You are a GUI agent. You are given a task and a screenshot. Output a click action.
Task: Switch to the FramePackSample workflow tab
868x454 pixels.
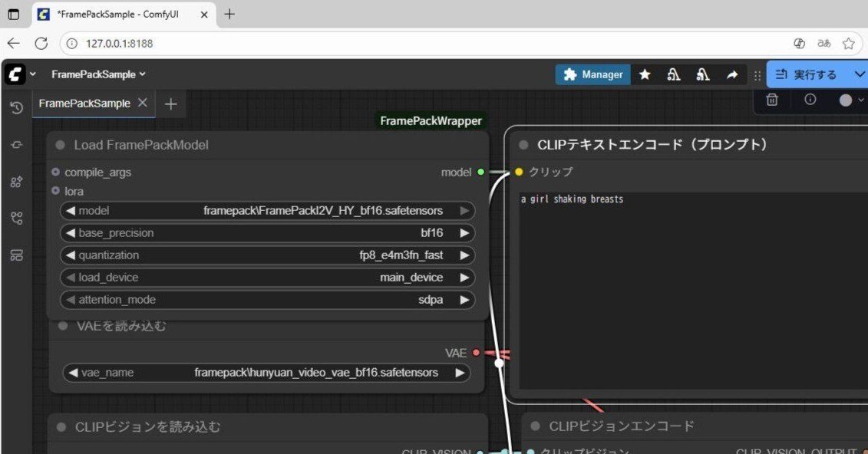pyautogui.click(x=84, y=103)
